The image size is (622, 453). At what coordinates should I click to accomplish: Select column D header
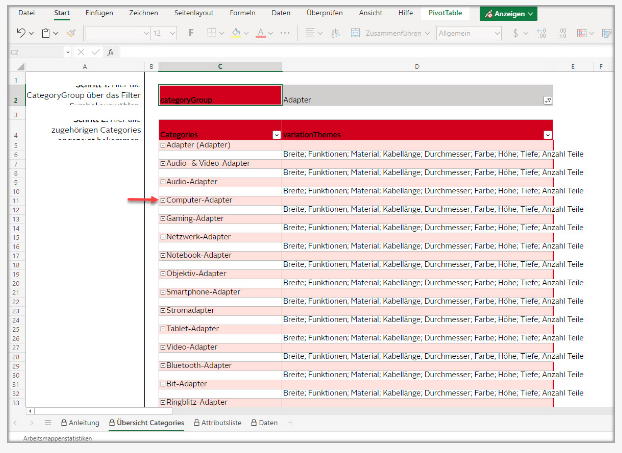coord(417,67)
